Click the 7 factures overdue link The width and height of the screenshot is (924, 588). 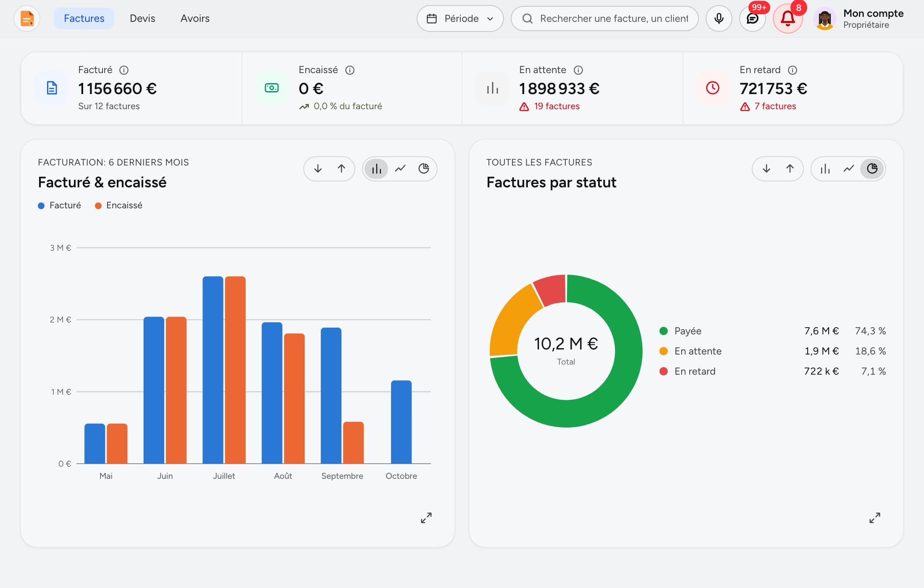768,106
